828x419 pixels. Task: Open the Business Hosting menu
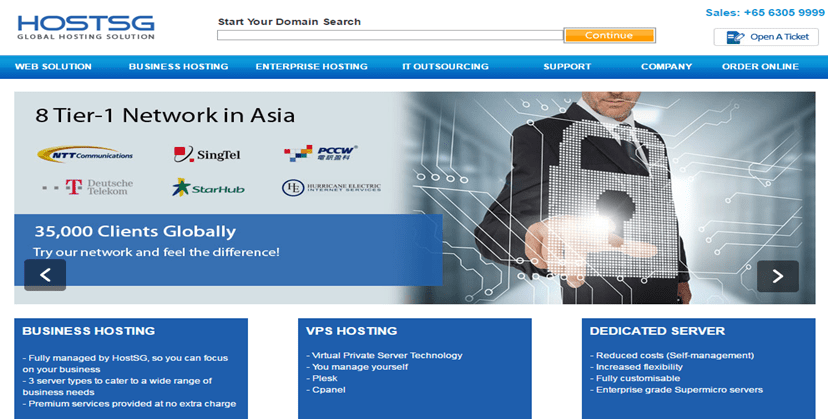click(x=178, y=67)
